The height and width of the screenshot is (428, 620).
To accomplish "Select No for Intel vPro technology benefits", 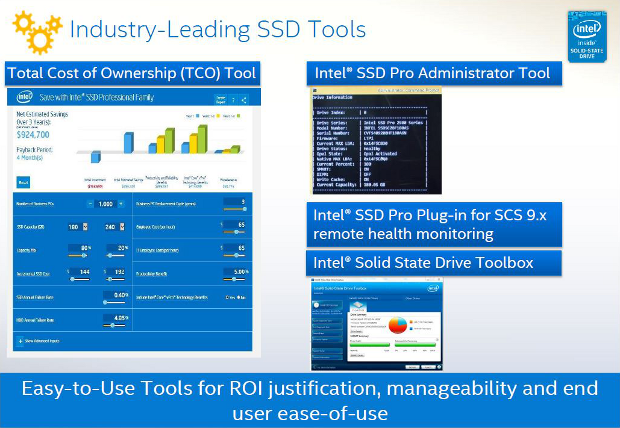I will point(242,297).
